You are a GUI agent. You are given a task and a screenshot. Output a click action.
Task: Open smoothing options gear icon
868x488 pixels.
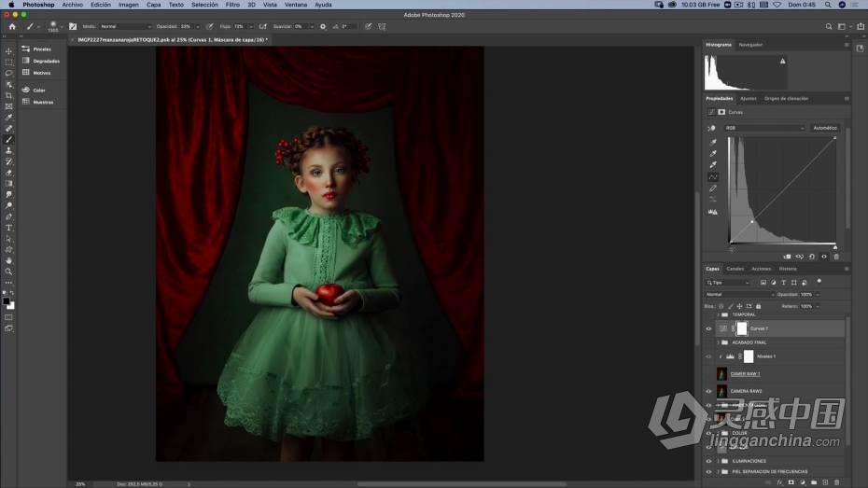pyautogui.click(x=323, y=26)
